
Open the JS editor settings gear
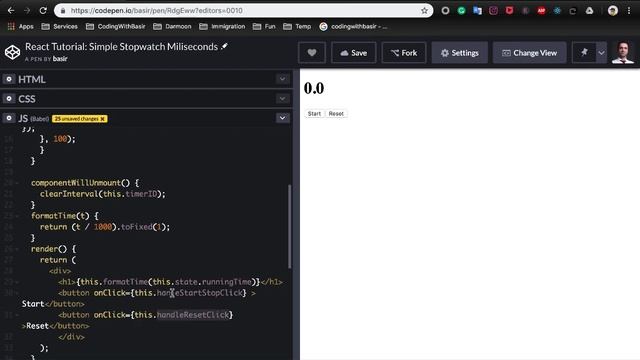pos(9,118)
